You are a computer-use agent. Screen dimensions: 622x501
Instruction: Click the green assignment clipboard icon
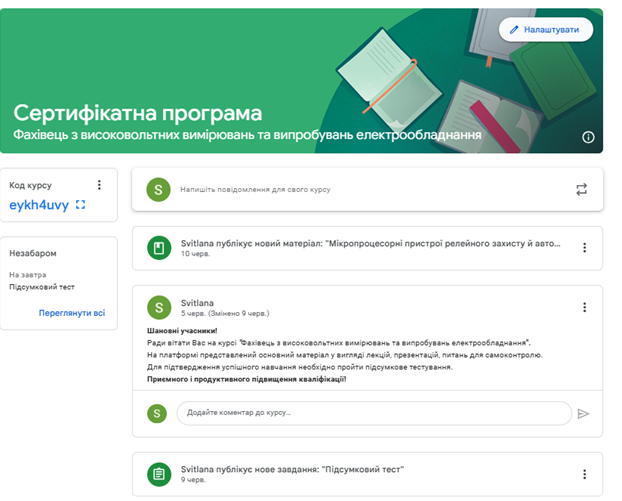(x=159, y=474)
